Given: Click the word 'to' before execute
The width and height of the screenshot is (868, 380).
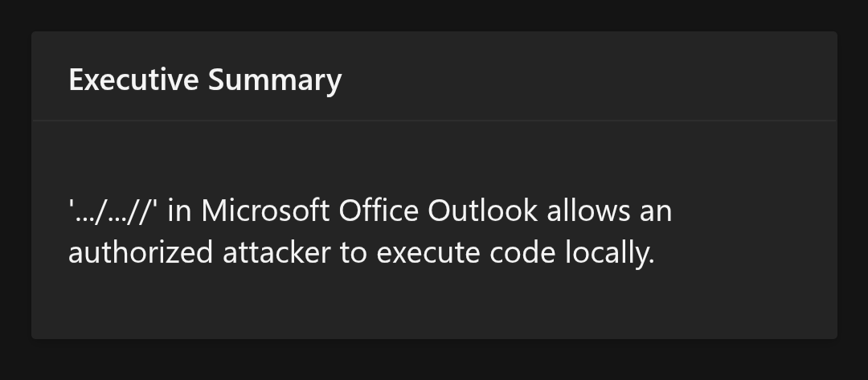Looking at the screenshot, I should [x=354, y=254].
